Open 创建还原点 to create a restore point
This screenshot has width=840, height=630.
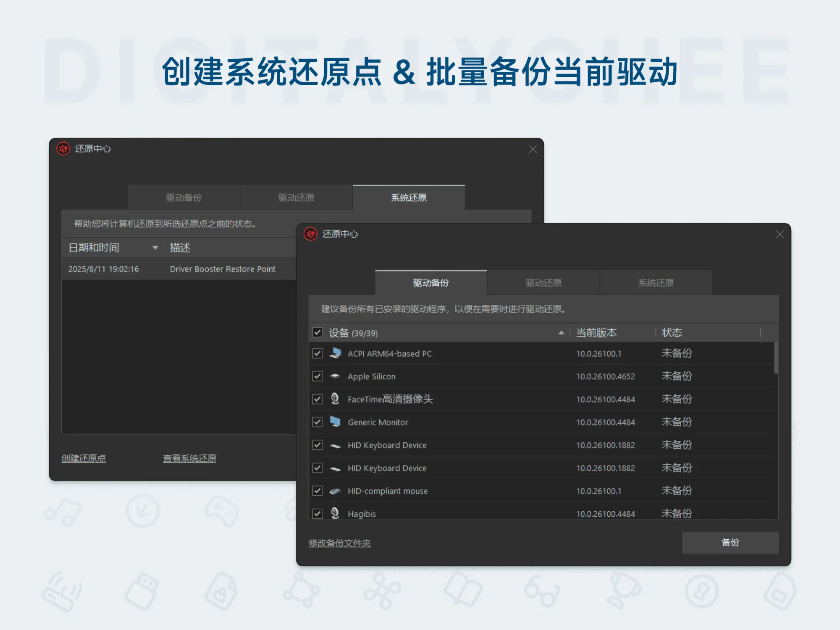click(84, 458)
